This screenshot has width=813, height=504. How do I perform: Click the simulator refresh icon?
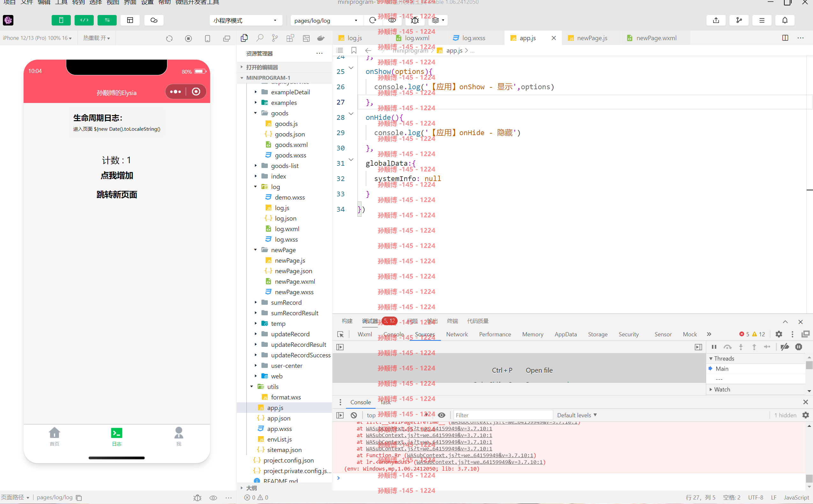(x=169, y=39)
